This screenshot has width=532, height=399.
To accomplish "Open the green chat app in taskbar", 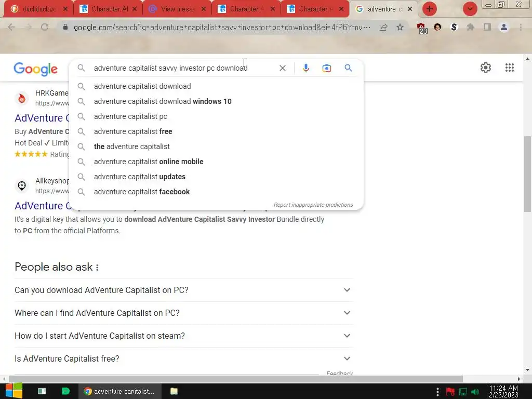I will click(65, 391).
